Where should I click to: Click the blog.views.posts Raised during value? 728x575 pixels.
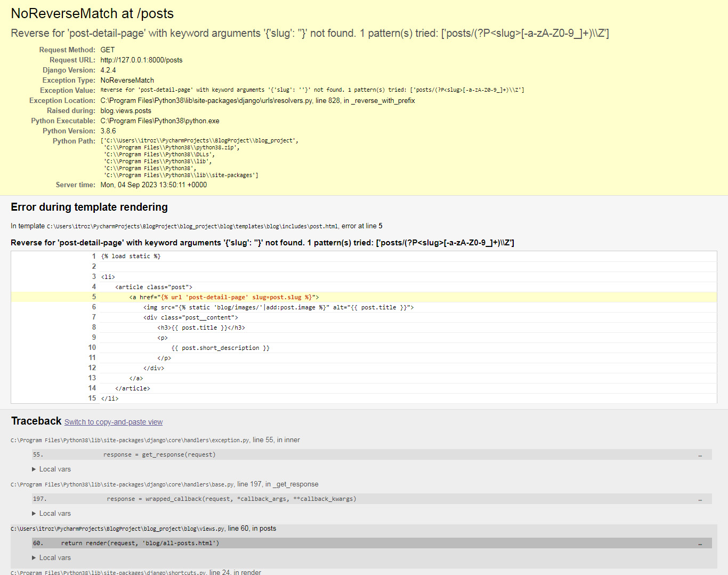click(x=126, y=110)
